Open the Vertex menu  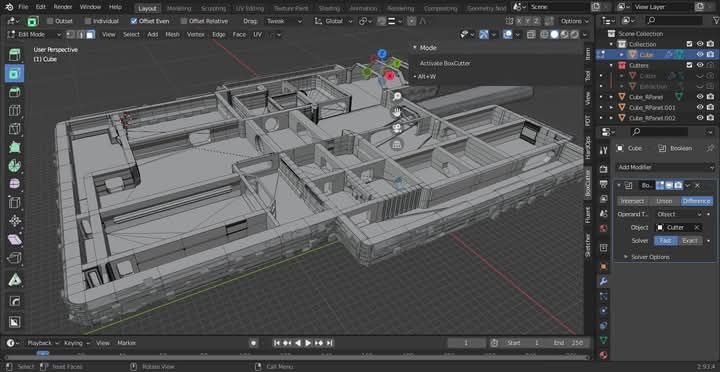195,34
